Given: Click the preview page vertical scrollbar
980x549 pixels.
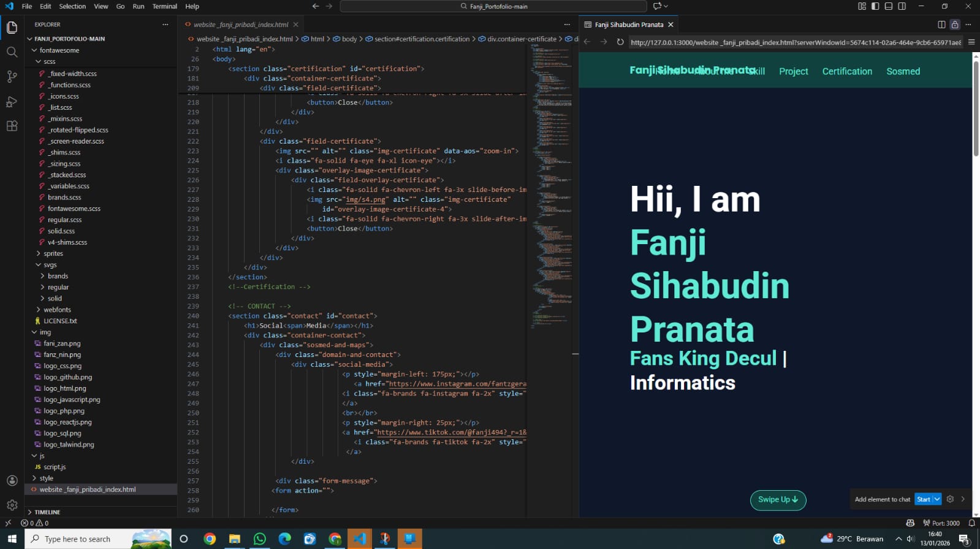Looking at the screenshot, I should [x=976, y=107].
